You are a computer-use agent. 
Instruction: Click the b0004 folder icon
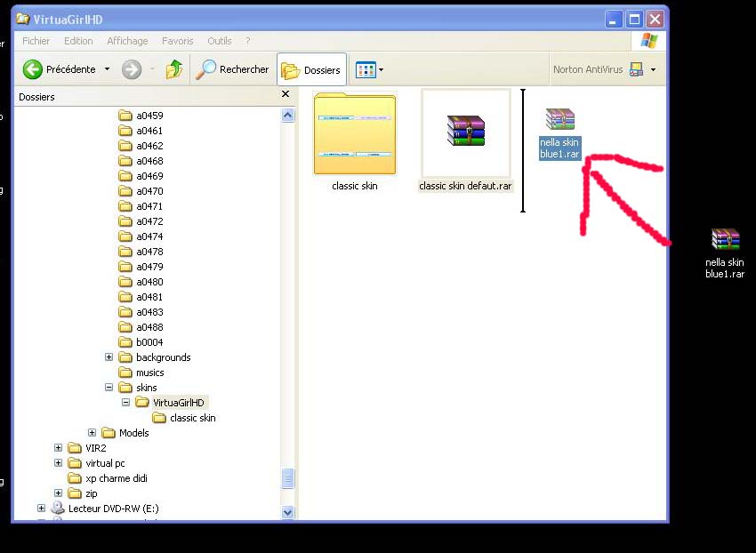point(125,341)
